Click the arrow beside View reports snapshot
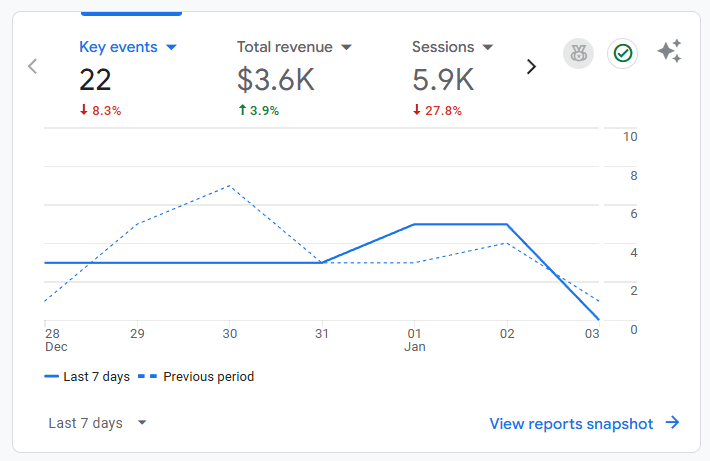The width and height of the screenshot is (710, 461). 673,423
